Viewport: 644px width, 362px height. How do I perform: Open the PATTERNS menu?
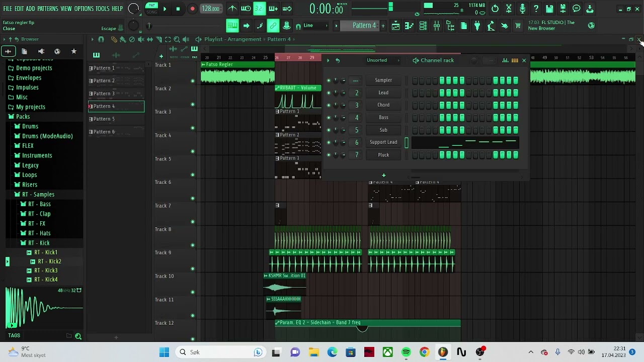[x=48, y=9]
